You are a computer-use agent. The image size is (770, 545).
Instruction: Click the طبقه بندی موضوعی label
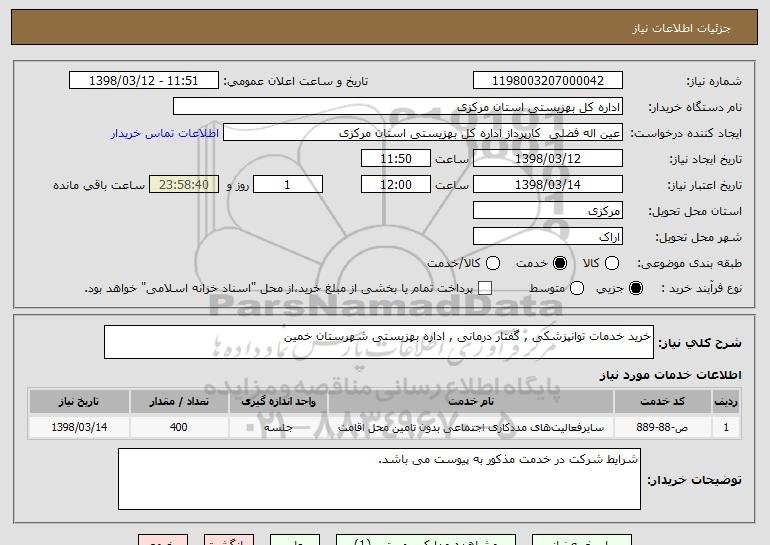689,264
